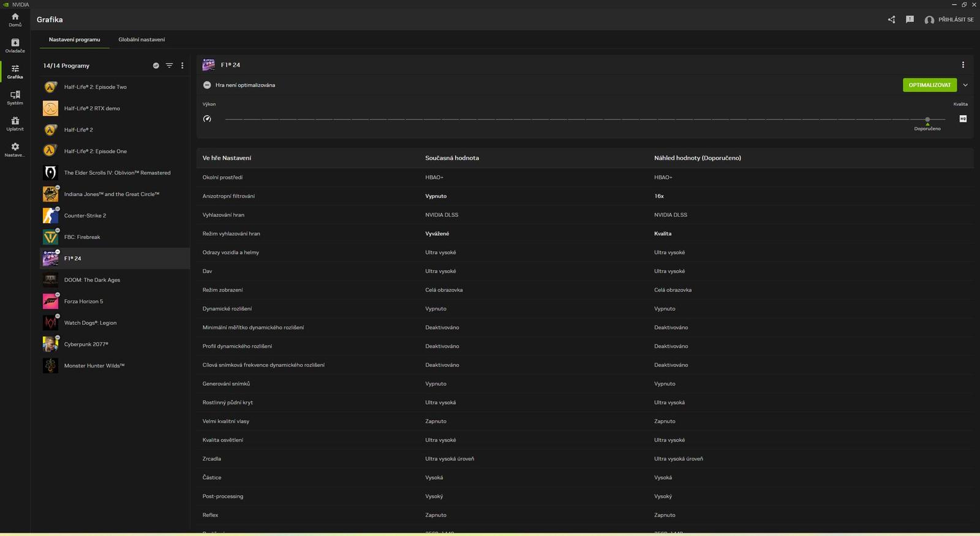The height and width of the screenshot is (536, 980).
Task: Click the Forza Horizon 5 game icon
Action: (x=50, y=301)
